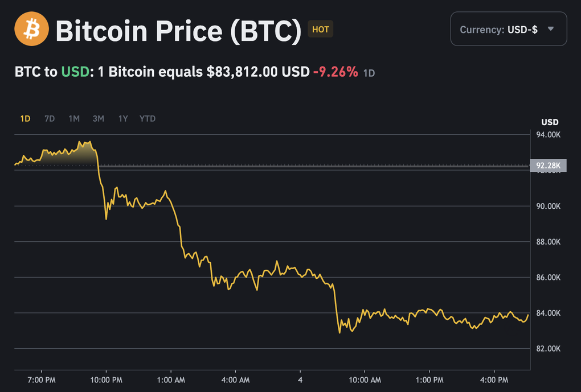Click the HOT badge beside the title
Viewport: 581px width, 392px height.
321,29
